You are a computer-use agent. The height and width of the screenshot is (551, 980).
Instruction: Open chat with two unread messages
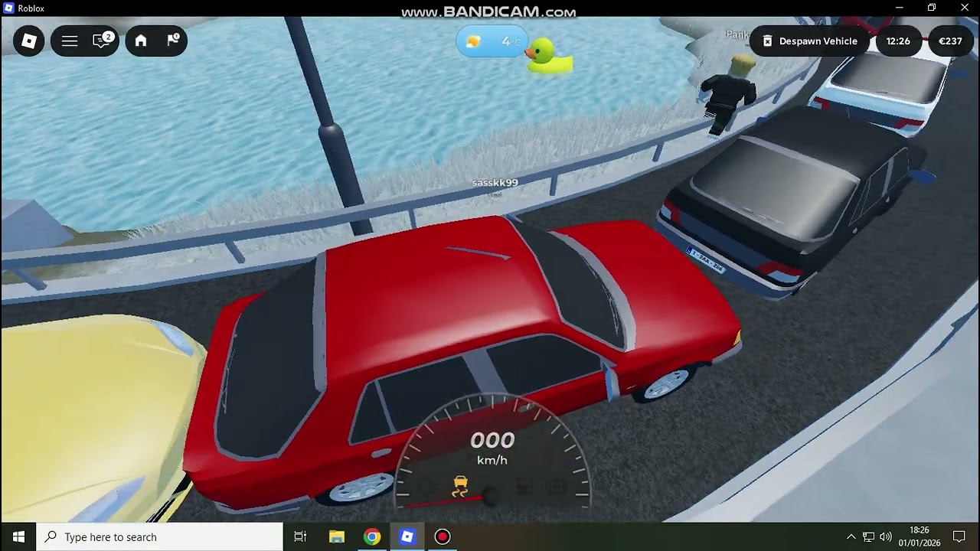[x=103, y=41]
